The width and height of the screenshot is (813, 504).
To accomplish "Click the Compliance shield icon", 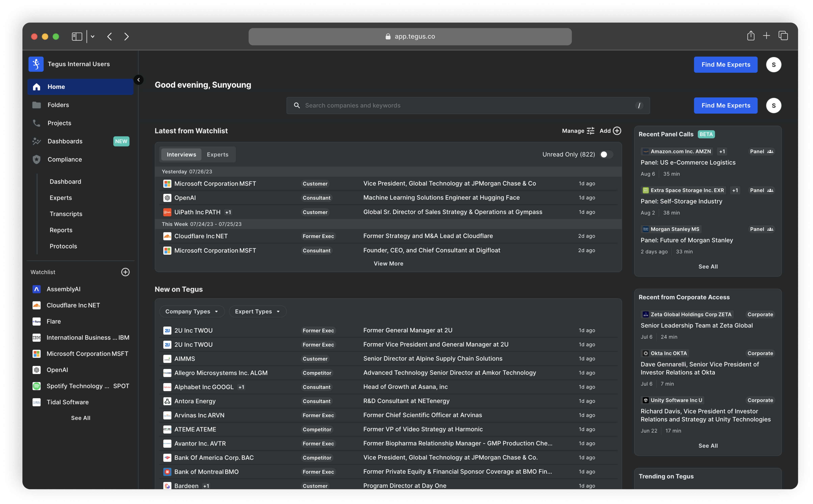I will click(x=36, y=159).
